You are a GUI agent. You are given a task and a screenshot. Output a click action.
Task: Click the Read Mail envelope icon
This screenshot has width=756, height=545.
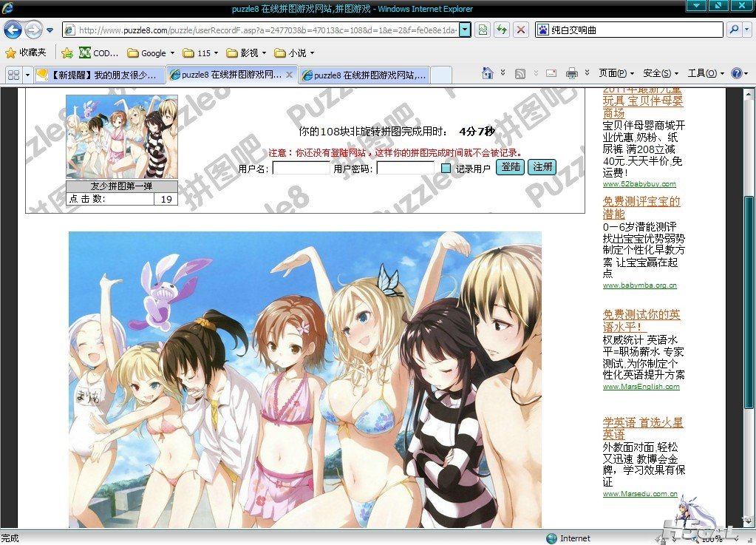(x=551, y=73)
